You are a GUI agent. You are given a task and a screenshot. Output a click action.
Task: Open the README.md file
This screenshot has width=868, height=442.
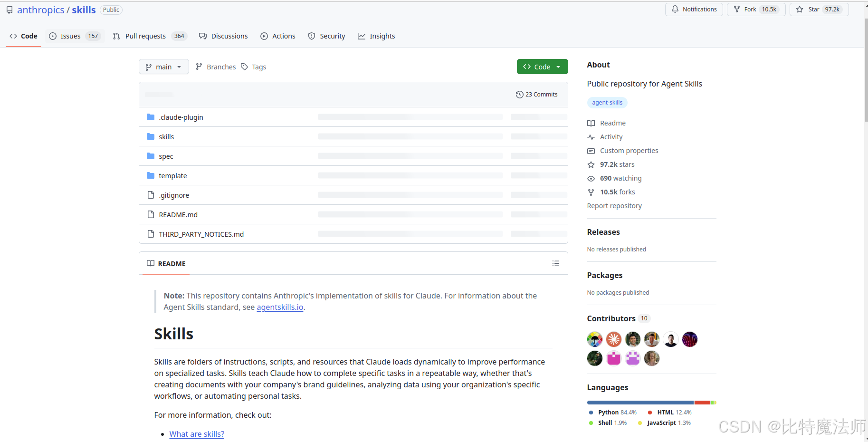tap(178, 215)
